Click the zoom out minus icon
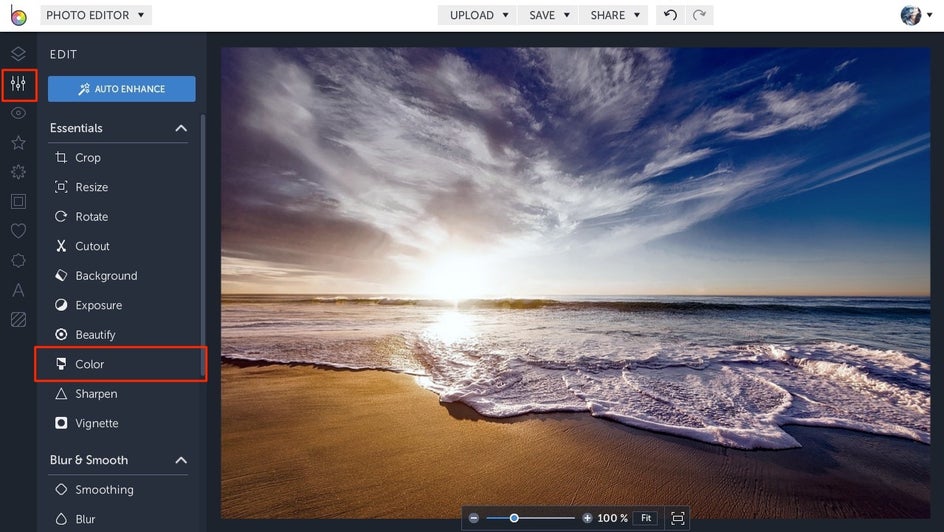Image resolution: width=944 pixels, height=532 pixels. click(x=474, y=518)
